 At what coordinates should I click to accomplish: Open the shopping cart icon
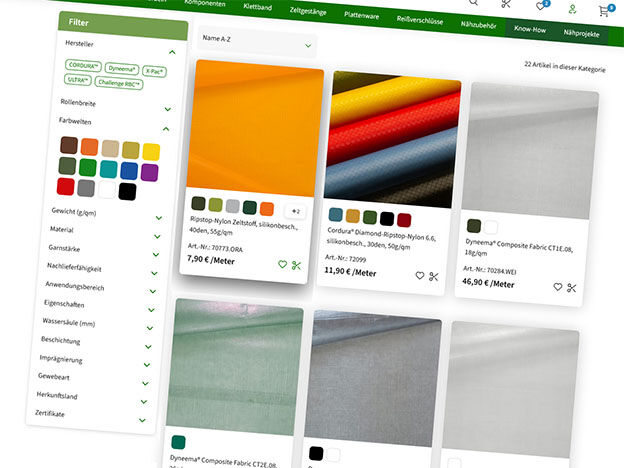[x=604, y=10]
